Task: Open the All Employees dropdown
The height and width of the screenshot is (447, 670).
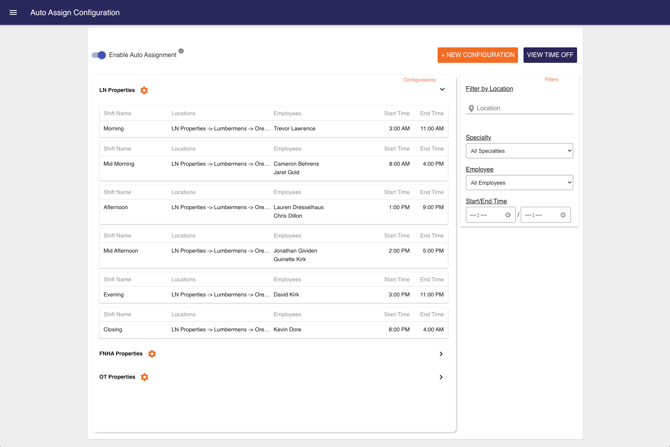Action: point(519,183)
